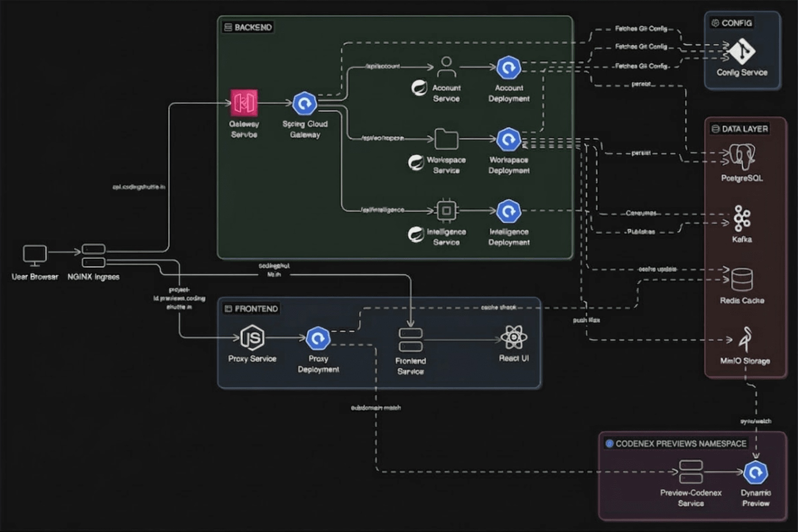Screen dimensions: 798x532
Task: Select the CODENEX PREVIEWS NAMESPACE title
Action: (681, 443)
